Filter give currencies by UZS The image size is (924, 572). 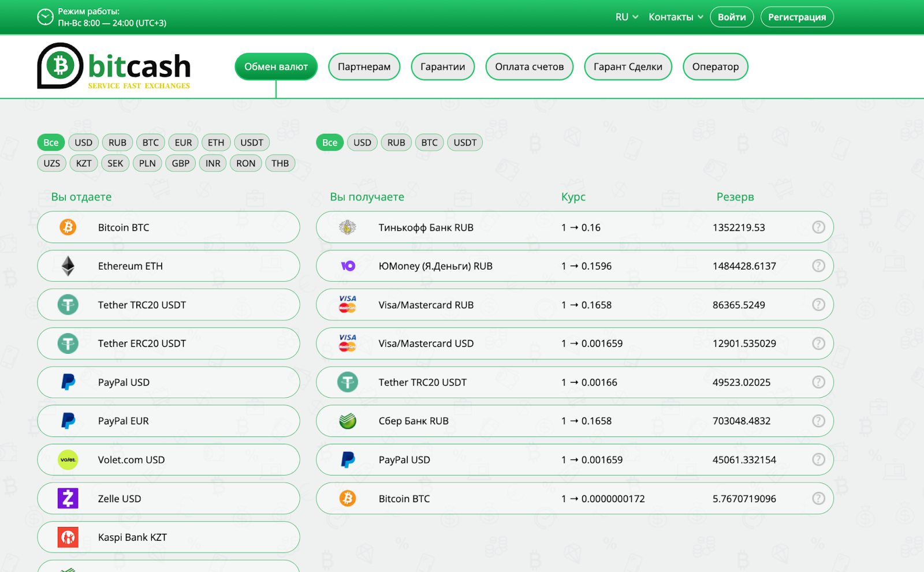(52, 163)
